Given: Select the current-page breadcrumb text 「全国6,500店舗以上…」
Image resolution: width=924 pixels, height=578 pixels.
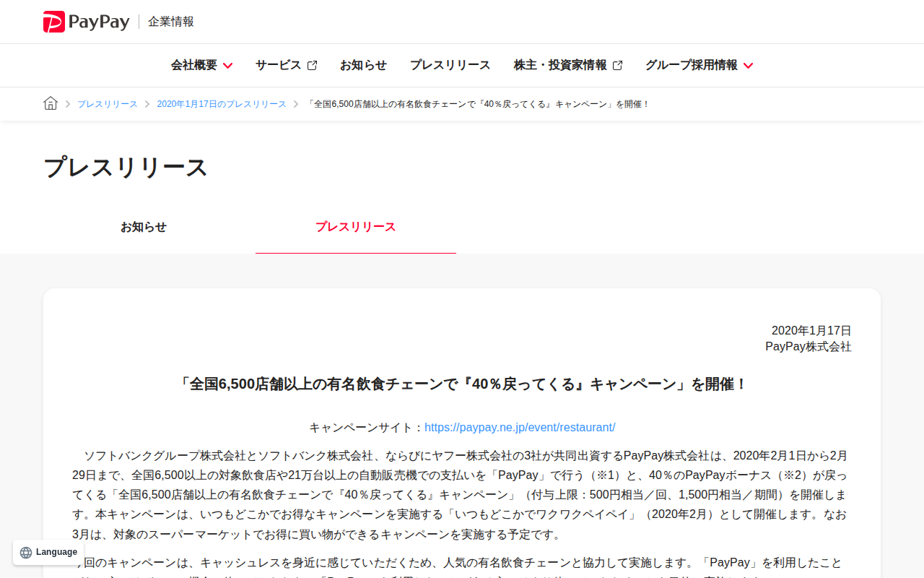Looking at the screenshot, I should 478,104.
